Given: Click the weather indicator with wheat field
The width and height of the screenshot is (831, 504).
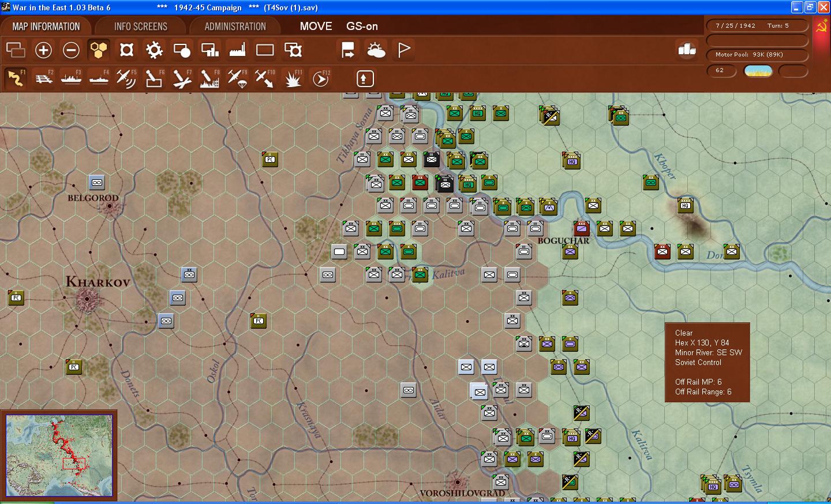Looking at the screenshot, I should coord(758,71).
